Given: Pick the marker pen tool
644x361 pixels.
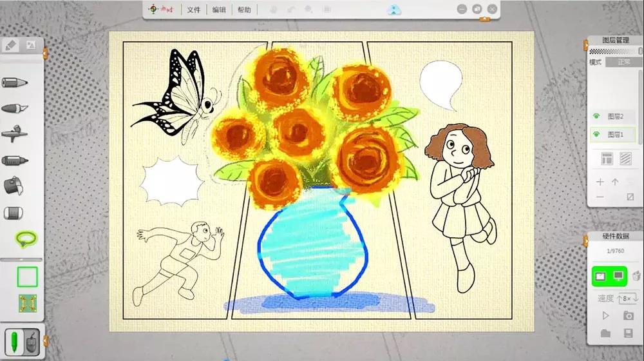Looking at the screenshot, I should (15, 160).
